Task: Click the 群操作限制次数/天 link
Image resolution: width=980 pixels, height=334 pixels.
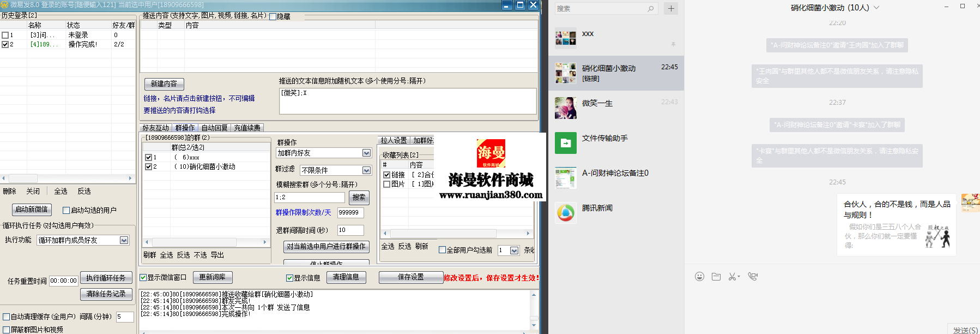Action: (x=303, y=213)
